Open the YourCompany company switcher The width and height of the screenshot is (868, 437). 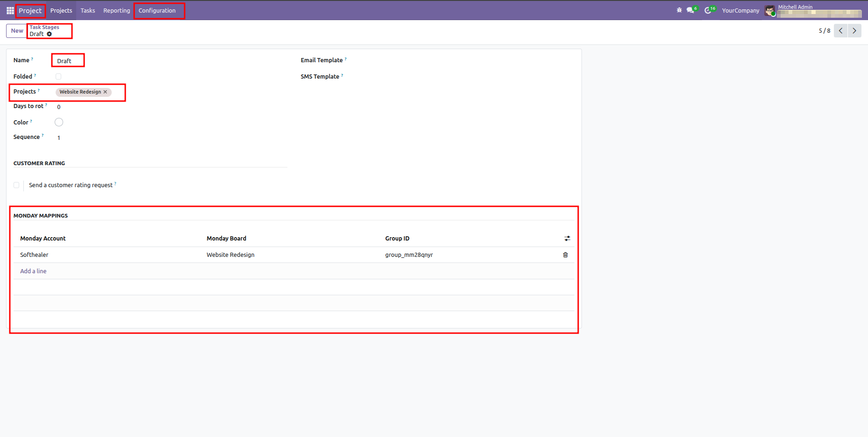740,10
